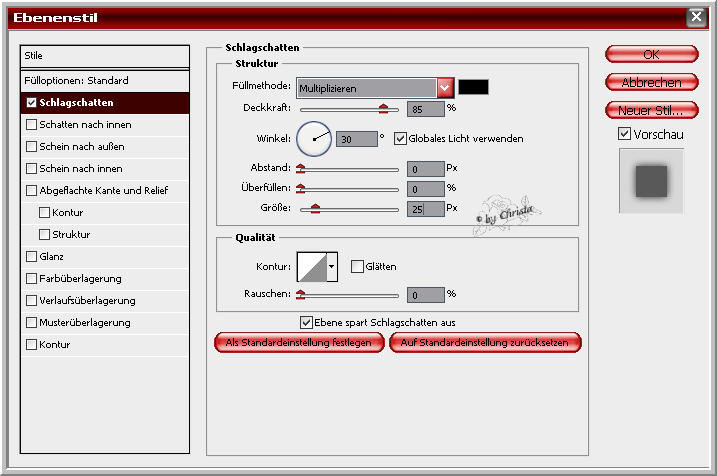Open the Füllmethode Multiplizieren dropdown
This screenshot has height=476, width=717.
tap(375, 88)
